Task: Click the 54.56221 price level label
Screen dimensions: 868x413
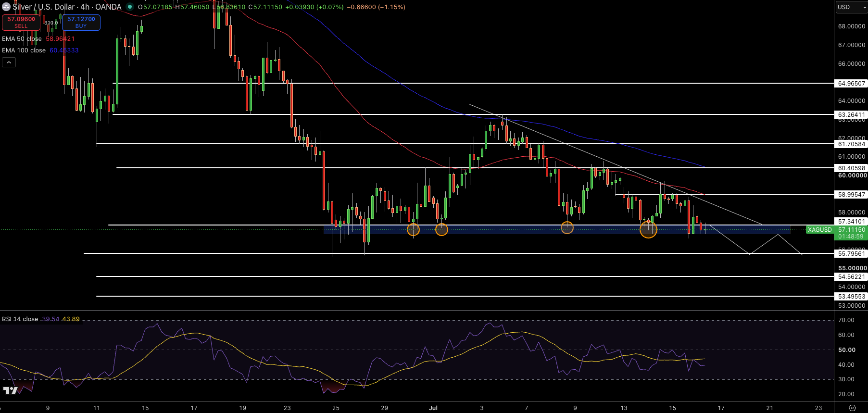Action: point(851,277)
